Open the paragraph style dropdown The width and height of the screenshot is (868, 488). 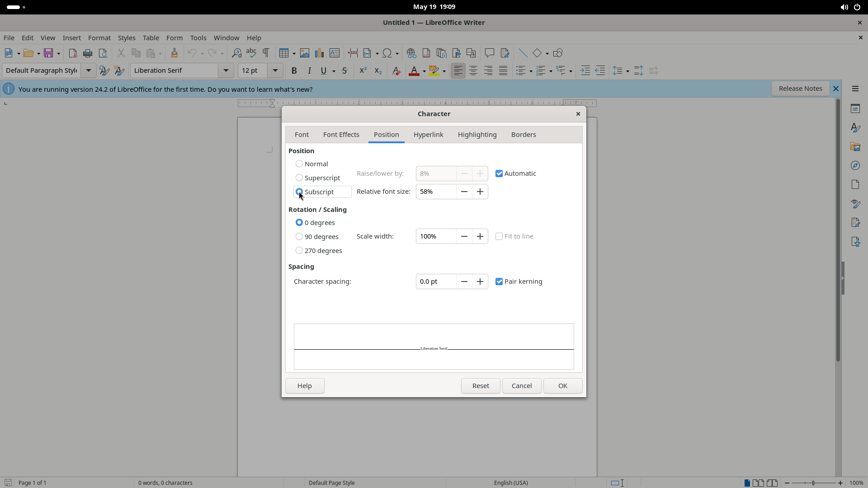click(89, 70)
